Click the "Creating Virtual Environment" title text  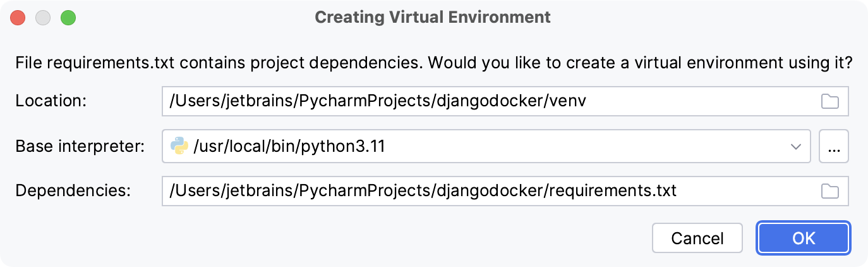point(433,17)
